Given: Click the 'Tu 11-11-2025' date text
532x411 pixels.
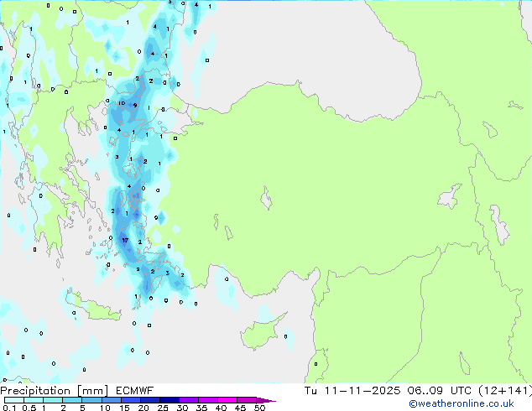Looking at the screenshot, I should coord(352,391).
